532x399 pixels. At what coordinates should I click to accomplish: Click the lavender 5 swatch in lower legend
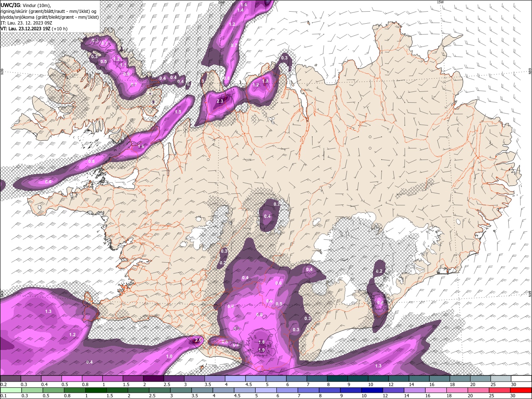[x=267, y=390]
